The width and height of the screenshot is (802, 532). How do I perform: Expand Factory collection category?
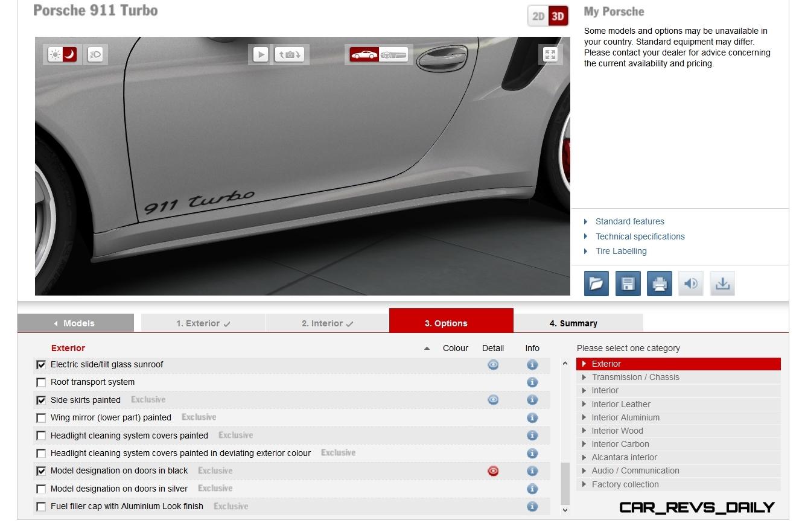tap(678, 484)
